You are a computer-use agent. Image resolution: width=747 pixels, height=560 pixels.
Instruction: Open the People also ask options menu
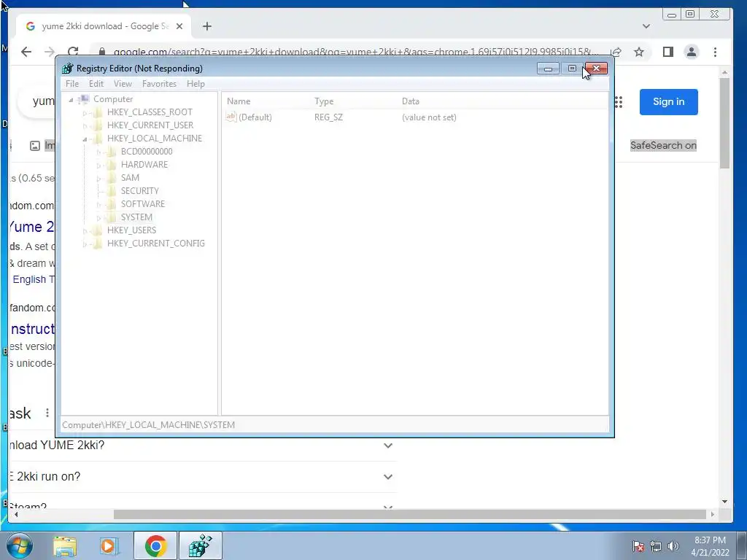[x=47, y=413]
